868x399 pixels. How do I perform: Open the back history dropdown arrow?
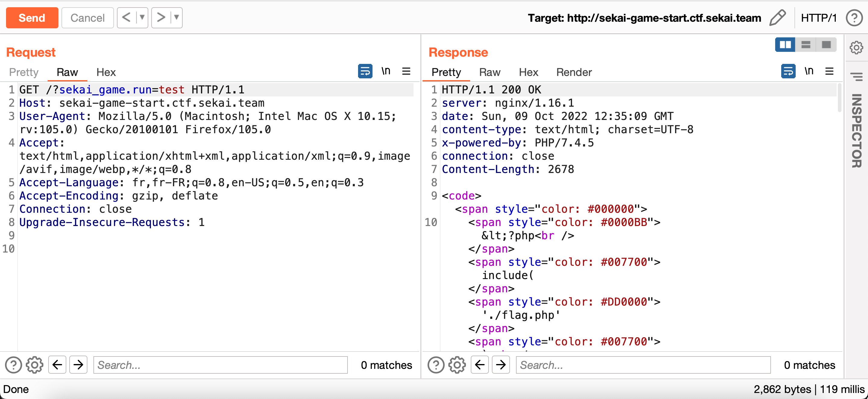coord(142,17)
